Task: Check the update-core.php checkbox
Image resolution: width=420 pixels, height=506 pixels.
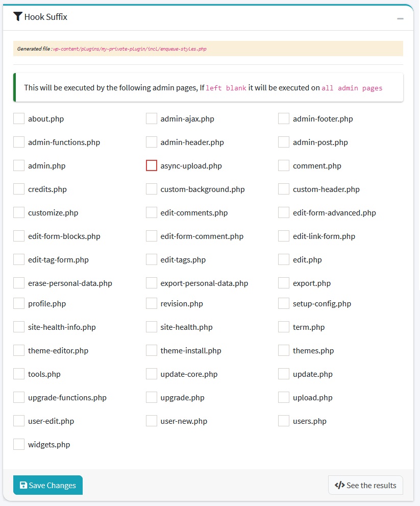Action: point(152,374)
